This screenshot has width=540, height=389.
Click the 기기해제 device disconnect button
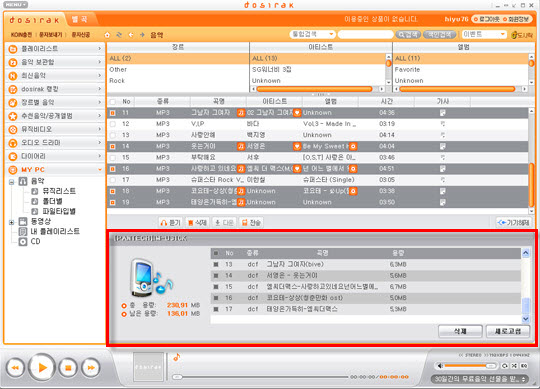coord(513,223)
